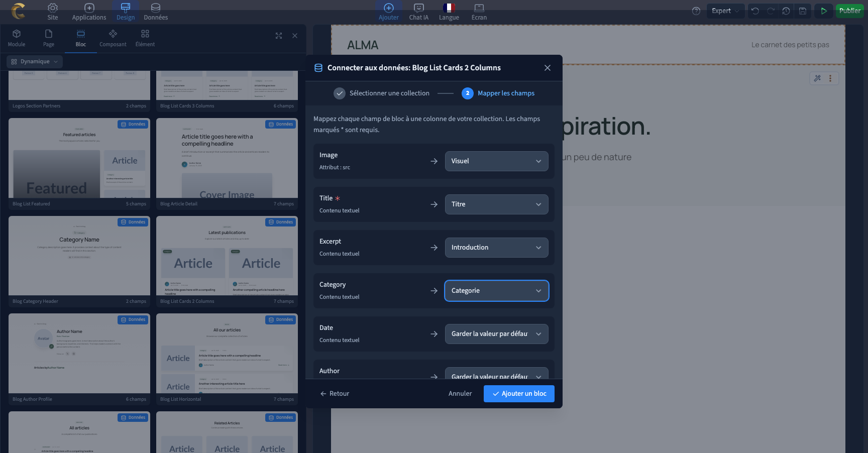868x453 pixels.
Task: Open the Langue flag selector
Action: click(x=449, y=12)
